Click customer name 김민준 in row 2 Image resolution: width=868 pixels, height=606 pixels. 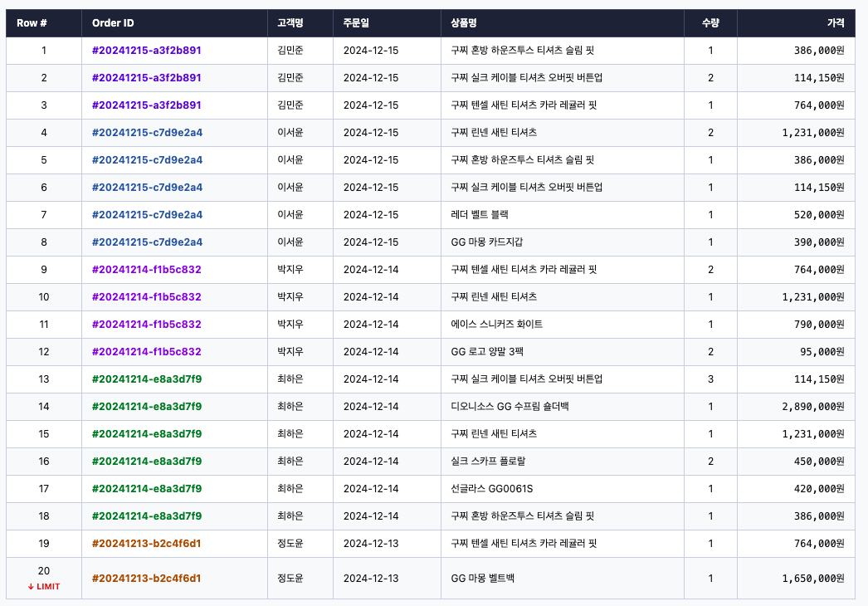click(x=290, y=78)
